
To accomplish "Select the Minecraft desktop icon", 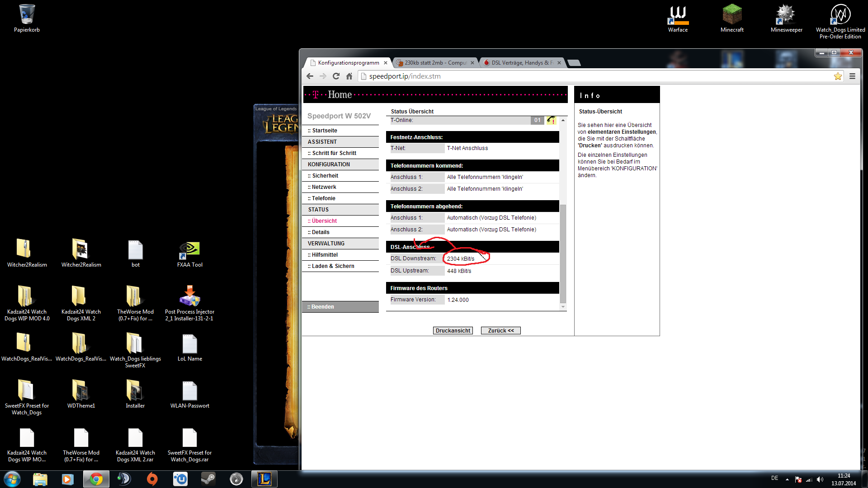I will click(x=732, y=19).
